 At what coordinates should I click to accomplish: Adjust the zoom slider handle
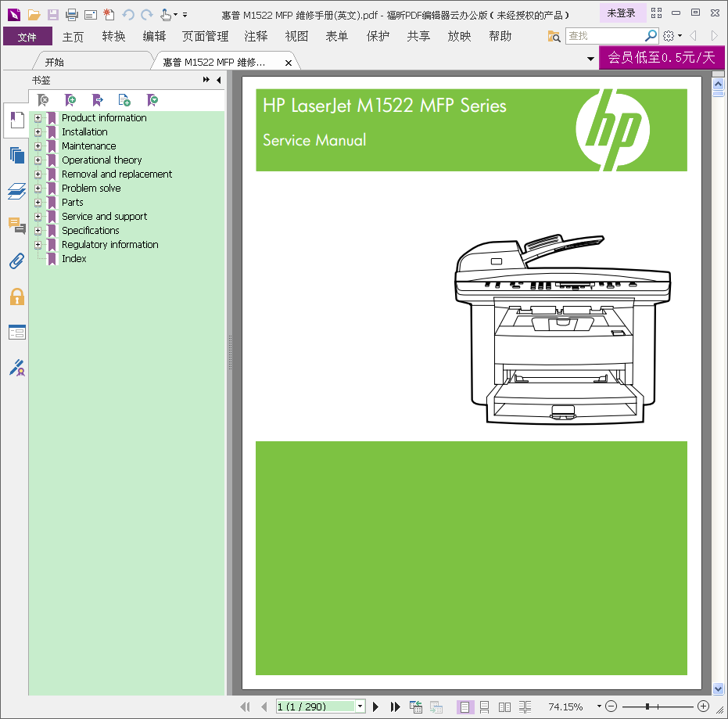pos(647,706)
